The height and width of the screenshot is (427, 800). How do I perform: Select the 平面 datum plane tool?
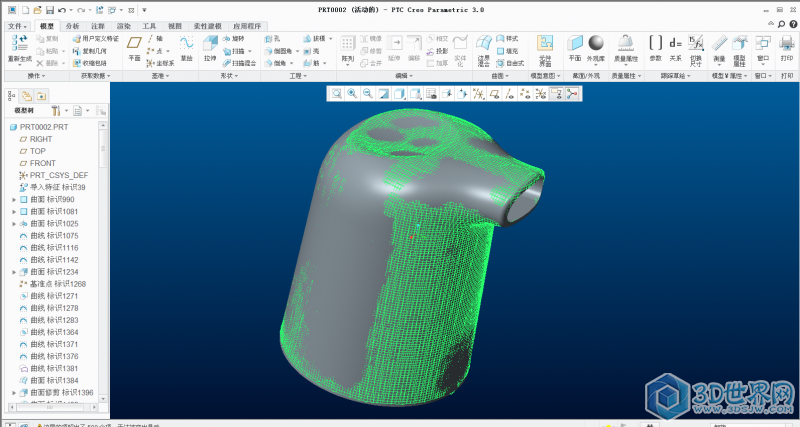point(134,48)
